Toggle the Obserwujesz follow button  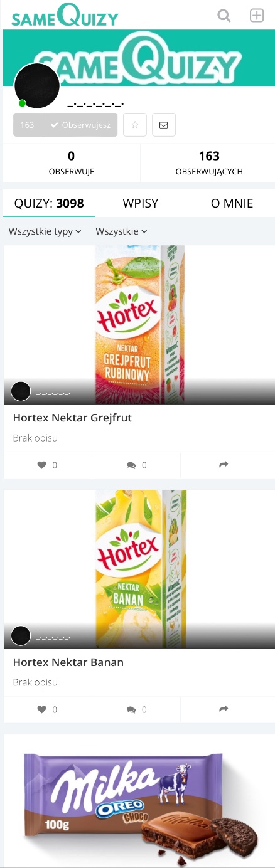click(x=80, y=125)
